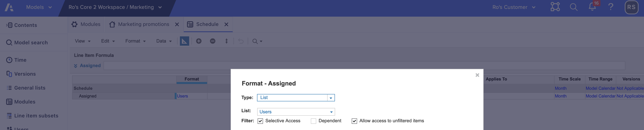Viewport: 644px width, 130px height.
Task: Click the row height adjust icon
Action: pyautogui.click(x=226, y=41)
